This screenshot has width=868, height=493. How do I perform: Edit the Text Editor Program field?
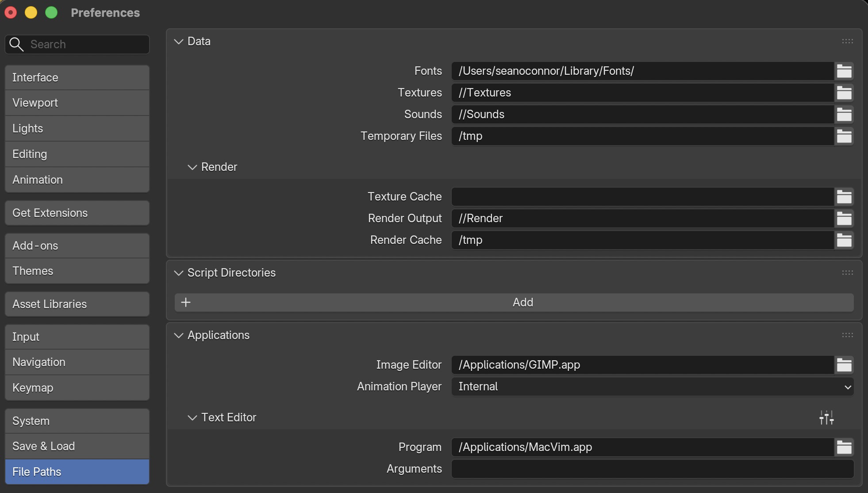[x=643, y=447]
